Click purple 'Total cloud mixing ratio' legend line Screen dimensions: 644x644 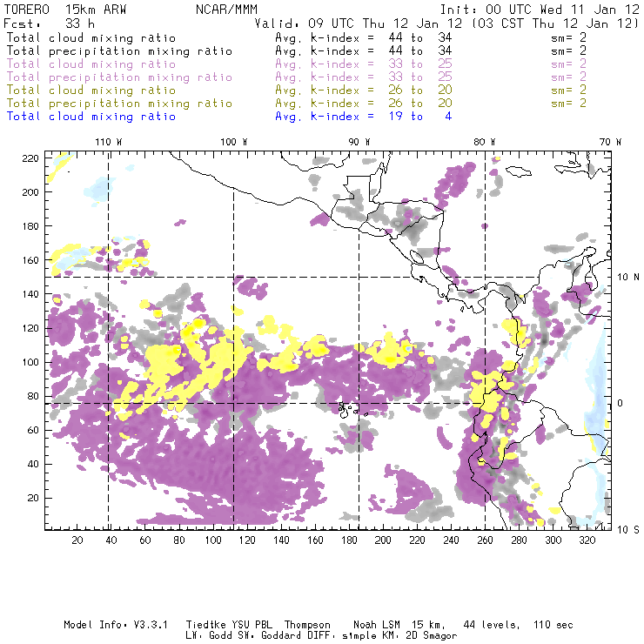click(91, 64)
